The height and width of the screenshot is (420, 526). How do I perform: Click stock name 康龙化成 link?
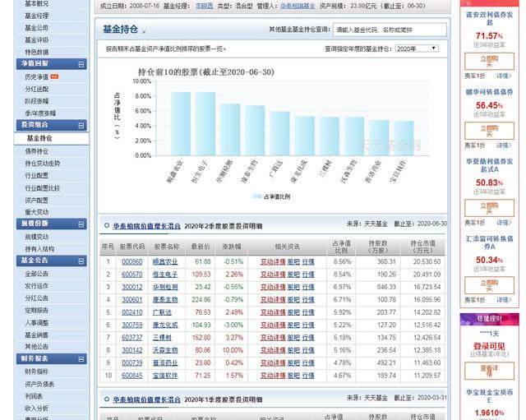point(165,325)
